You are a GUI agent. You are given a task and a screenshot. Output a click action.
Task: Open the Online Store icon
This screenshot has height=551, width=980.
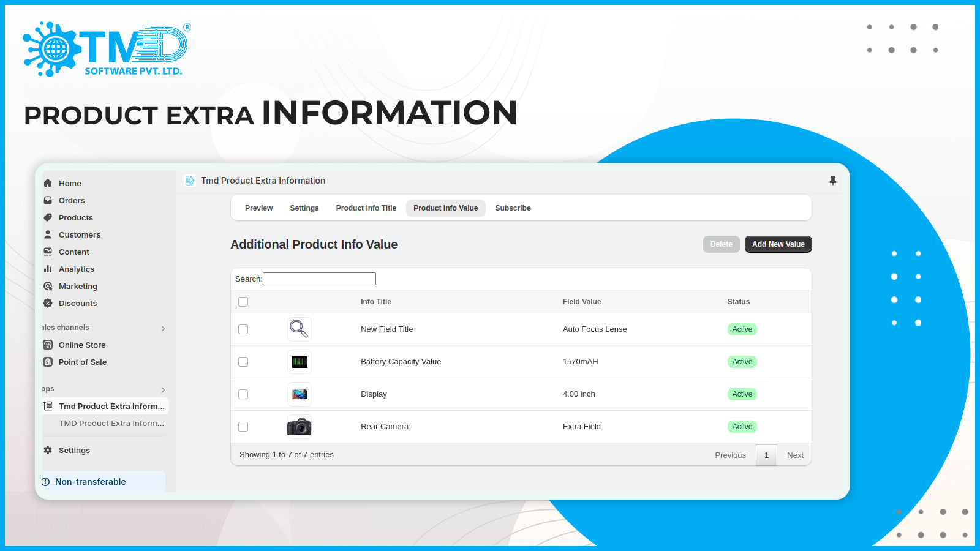(x=48, y=345)
